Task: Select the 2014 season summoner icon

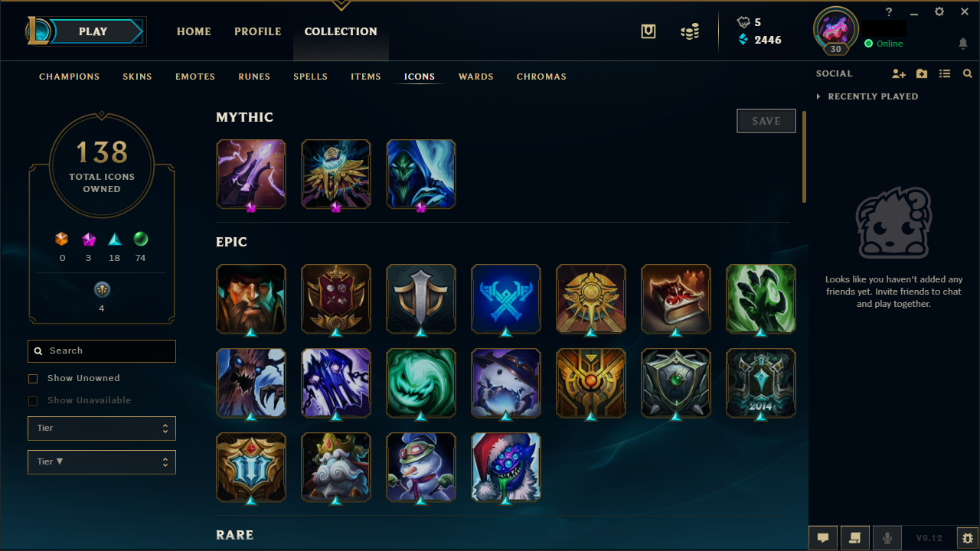Action: click(761, 383)
